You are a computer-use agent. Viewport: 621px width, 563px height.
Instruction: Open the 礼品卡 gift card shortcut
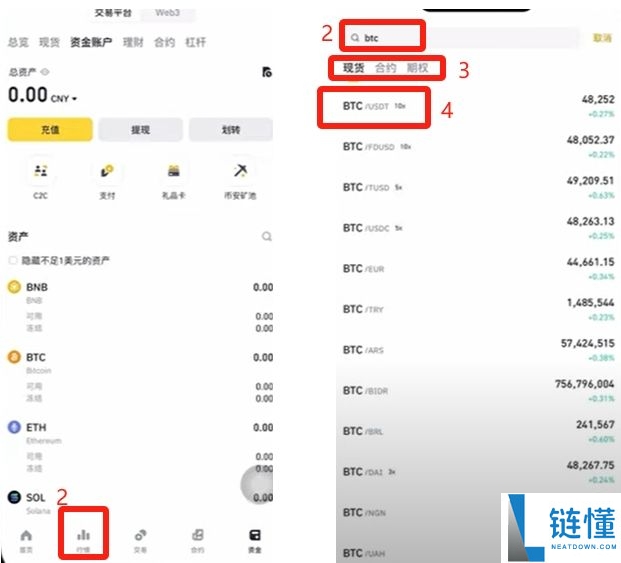(x=173, y=178)
